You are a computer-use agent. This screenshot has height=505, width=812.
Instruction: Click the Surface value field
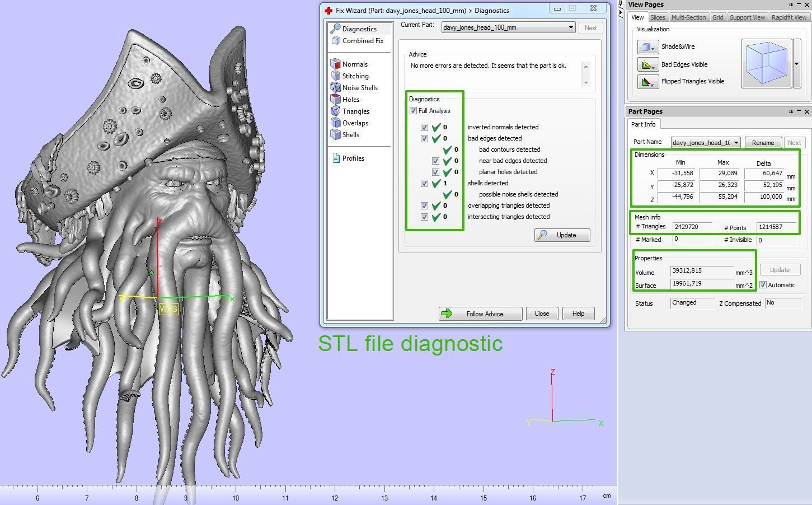pos(702,284)
